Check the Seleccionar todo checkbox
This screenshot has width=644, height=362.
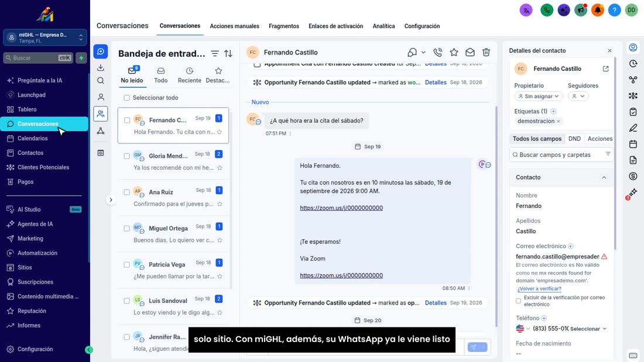pyautogui.click(x=127, y=98)
